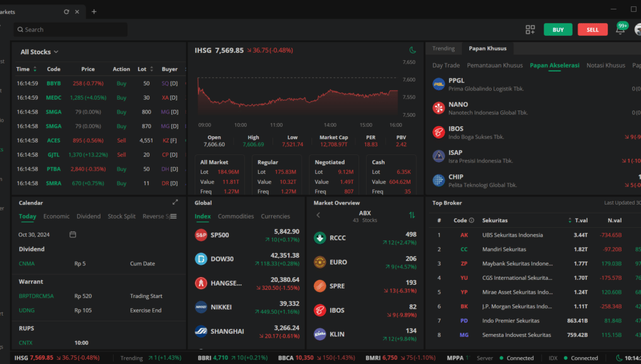This screenshot has width=641, height=364.
Task: Open the calendar date picker icon
Action: 73,234
